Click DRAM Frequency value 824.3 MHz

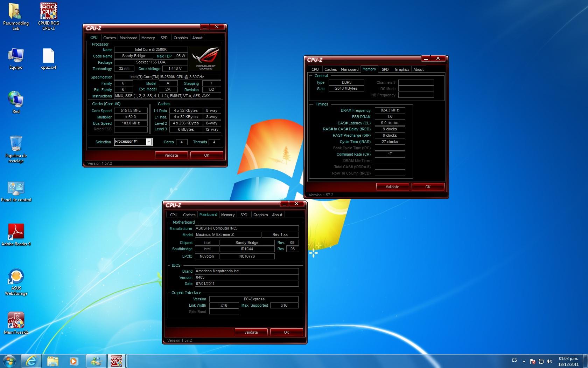point(390,110)
